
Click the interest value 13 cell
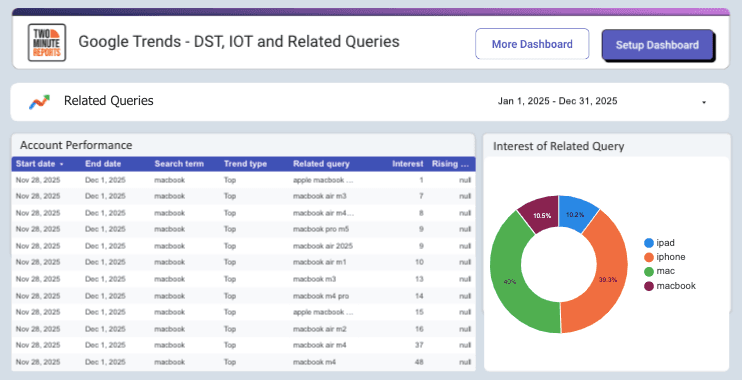[x=419, y=279]
